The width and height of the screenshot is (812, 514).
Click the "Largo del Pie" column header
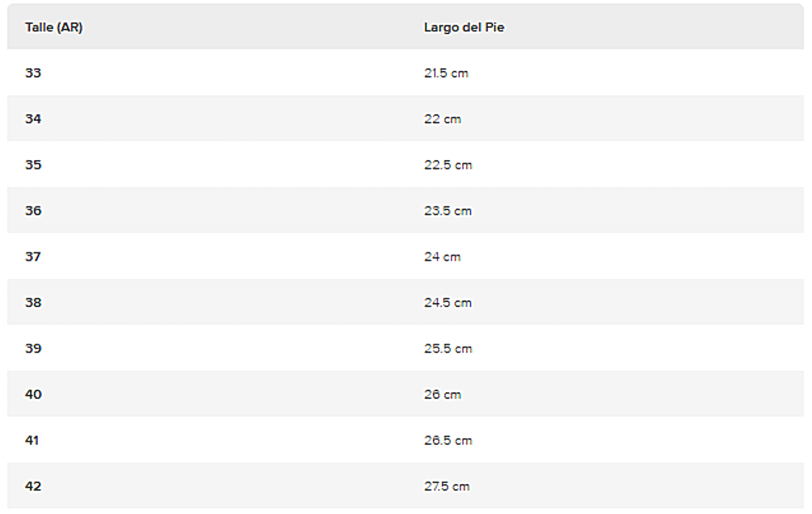(464, 27)
